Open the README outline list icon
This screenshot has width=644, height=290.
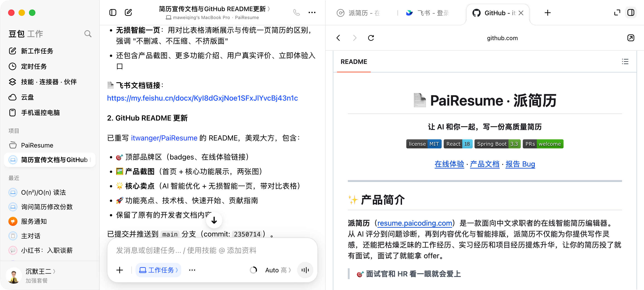625,62
